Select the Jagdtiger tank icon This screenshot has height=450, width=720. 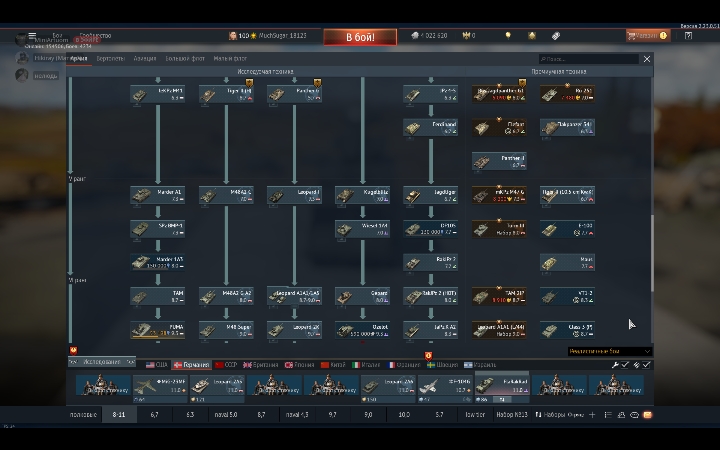412,195
